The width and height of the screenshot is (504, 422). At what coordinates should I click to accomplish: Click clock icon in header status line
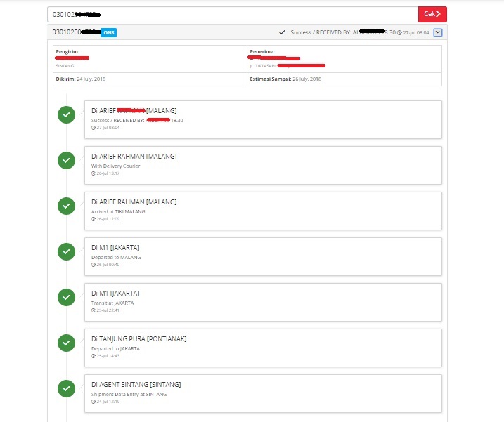pyautogui.click(x=399, y=32)
